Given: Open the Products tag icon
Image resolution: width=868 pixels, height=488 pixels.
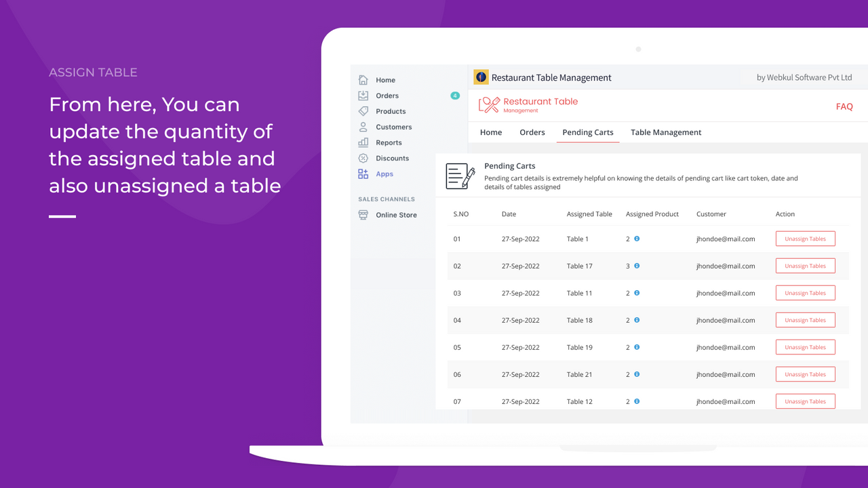Looking at the screenshot, I should (x=363, y=111).
